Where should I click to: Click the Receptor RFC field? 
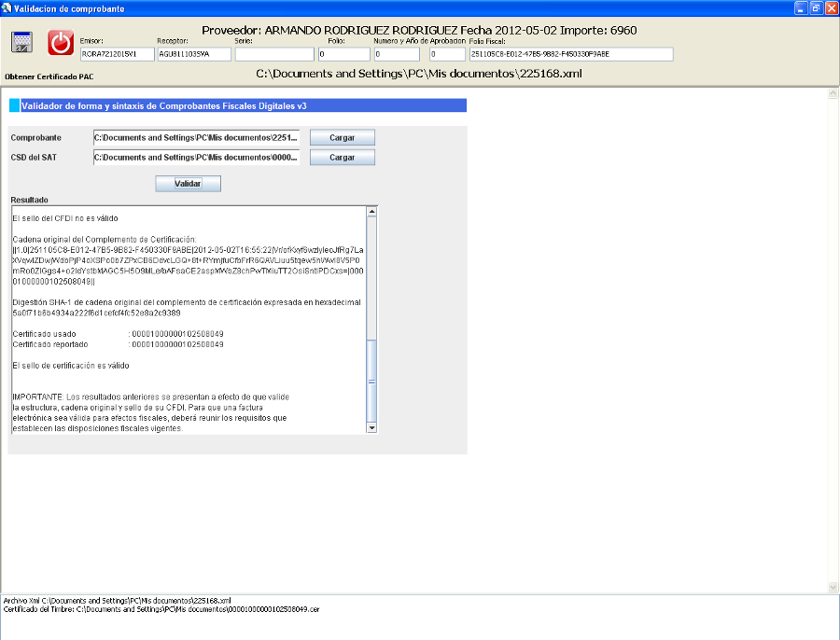(x=193, y=54)
